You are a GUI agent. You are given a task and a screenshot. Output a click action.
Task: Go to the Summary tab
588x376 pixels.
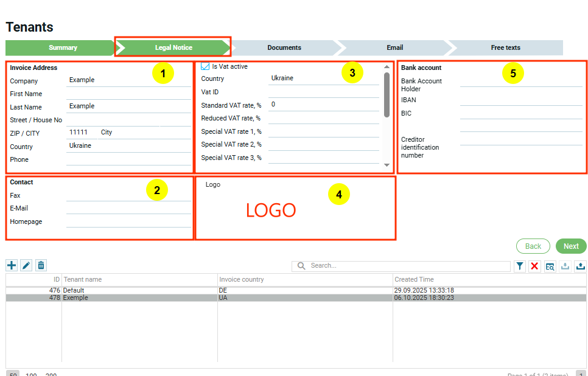(63, 47)
